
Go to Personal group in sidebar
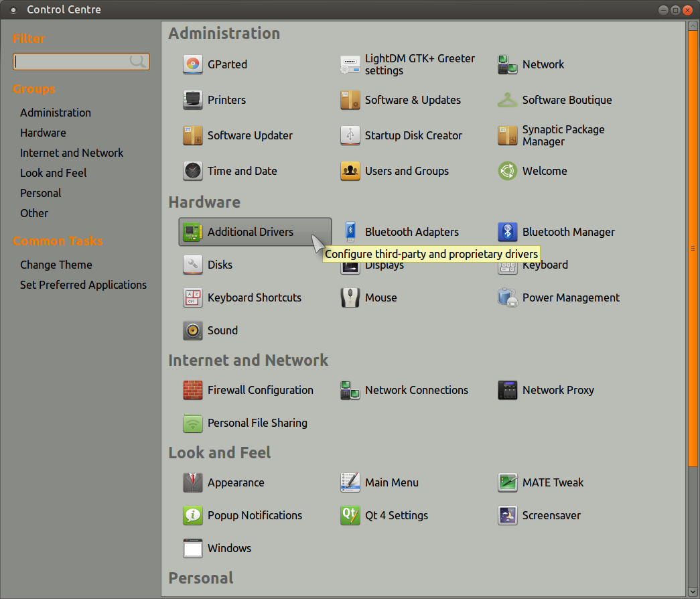click(x=41, y=193)
